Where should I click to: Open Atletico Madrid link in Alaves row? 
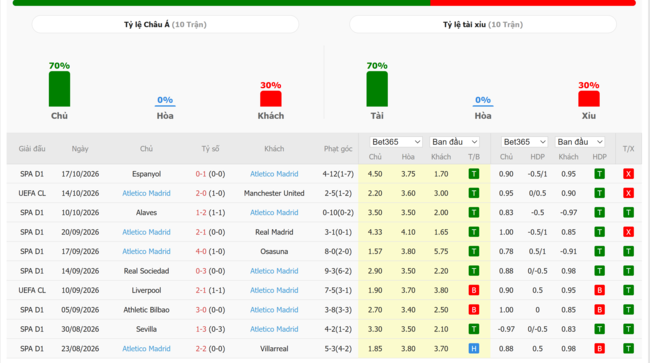click(x=274, y=213)
